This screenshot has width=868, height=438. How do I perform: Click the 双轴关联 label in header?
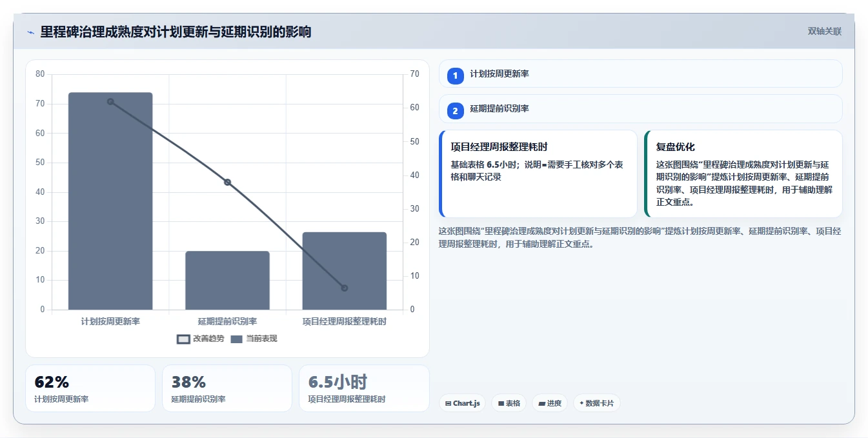(x=824, y=31)
